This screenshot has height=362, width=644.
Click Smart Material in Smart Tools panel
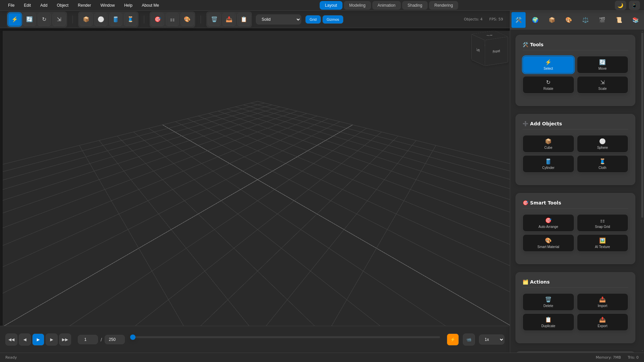click(548, 243)
